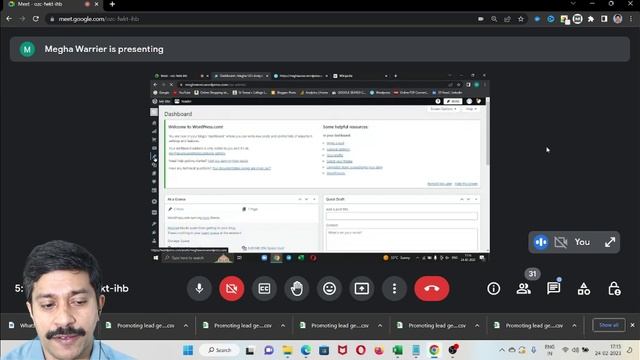Open host controls lock icon
The height and width of the screenshot is (360, 640).
tap(614, 289)
